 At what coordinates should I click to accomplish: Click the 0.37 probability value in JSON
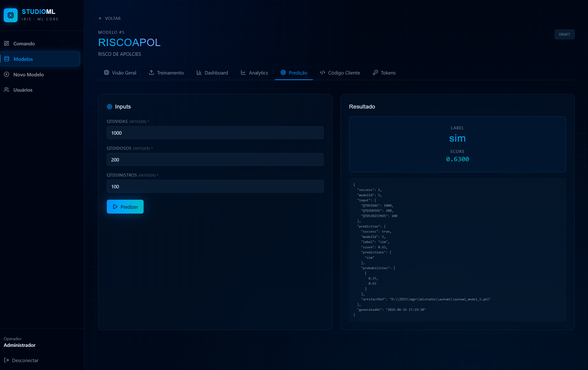373,278
